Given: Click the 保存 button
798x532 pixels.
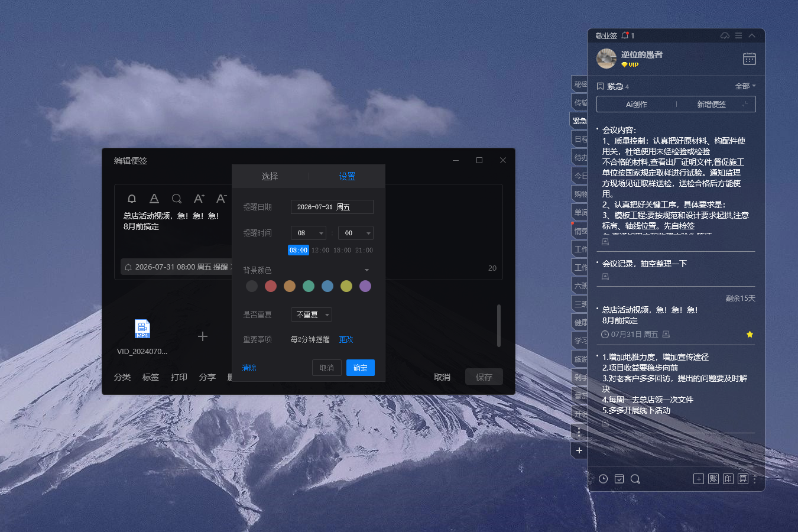Looking at the screenshot, I should point(484,377).
